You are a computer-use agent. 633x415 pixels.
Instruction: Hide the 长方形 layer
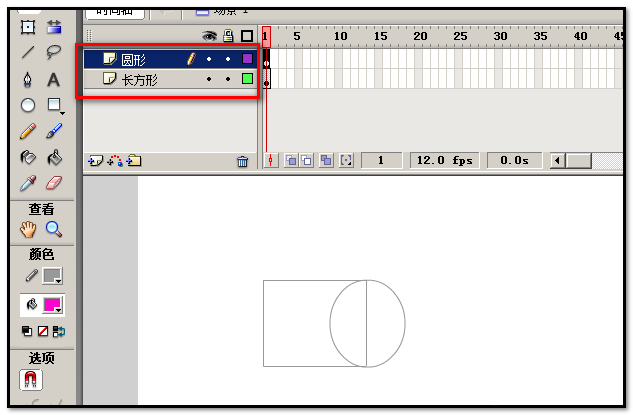click(209, 79)
